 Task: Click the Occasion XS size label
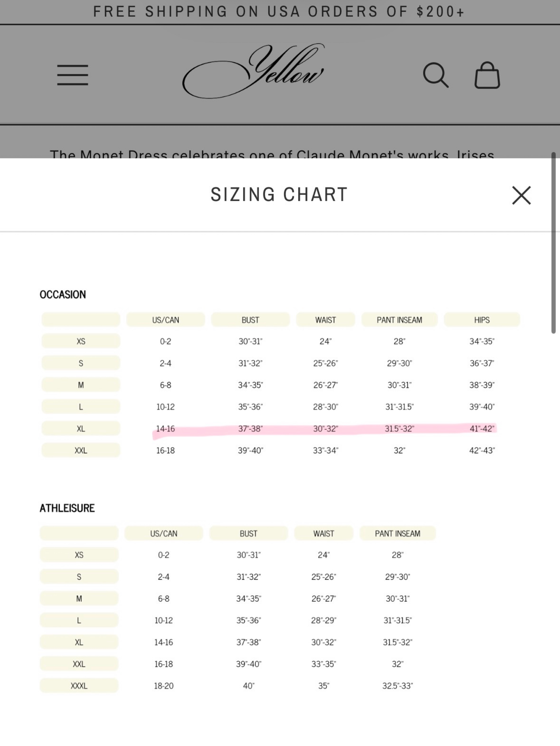pyautogui.click(x=81, y=341)
